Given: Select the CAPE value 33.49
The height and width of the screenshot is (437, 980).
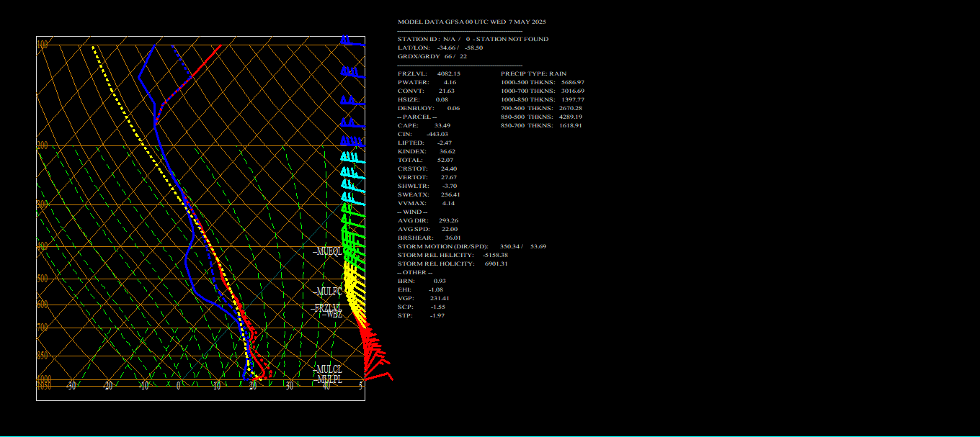Looking at the screenshot, I should (442, 125).
